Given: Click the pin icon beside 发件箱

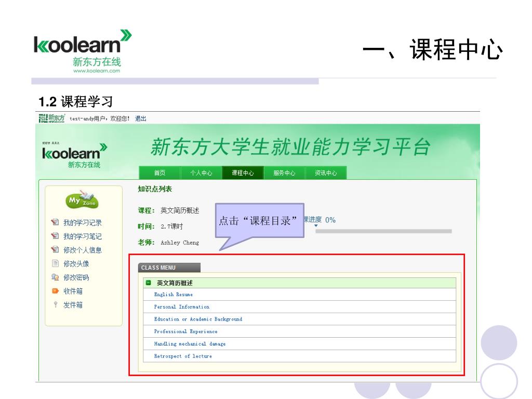Looking at the screenshot, I should click(x=55, y=304).
